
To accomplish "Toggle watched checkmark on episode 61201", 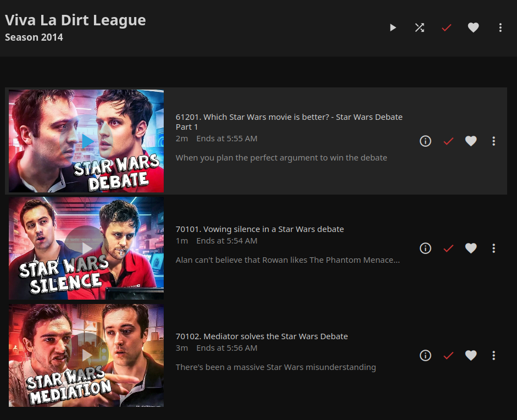I will [448, 141].
